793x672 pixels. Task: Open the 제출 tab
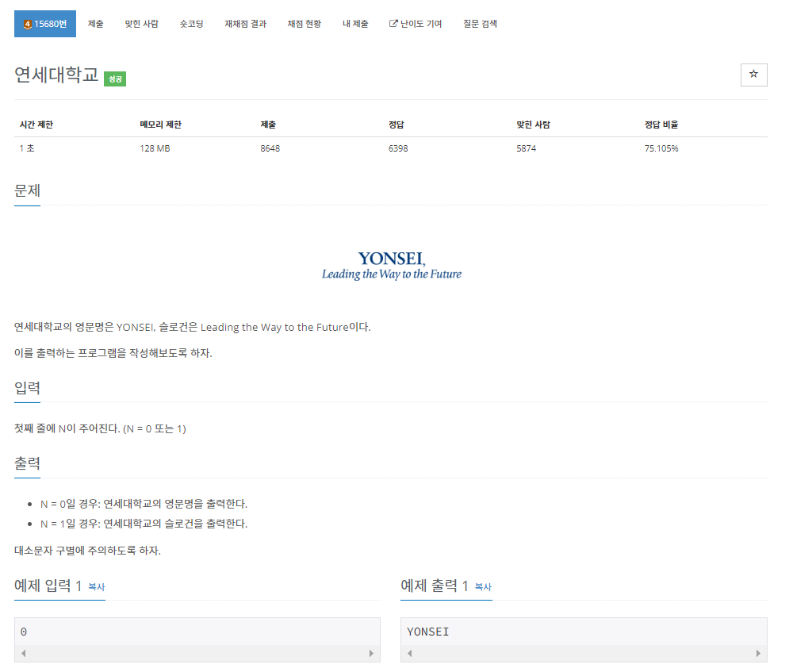coord(96,24)
